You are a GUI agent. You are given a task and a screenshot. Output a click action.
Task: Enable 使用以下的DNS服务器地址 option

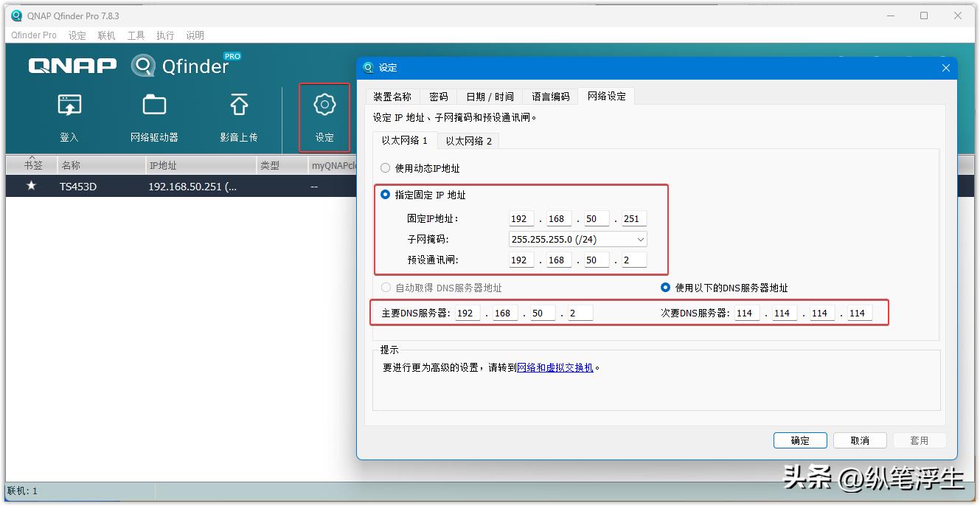664,288
